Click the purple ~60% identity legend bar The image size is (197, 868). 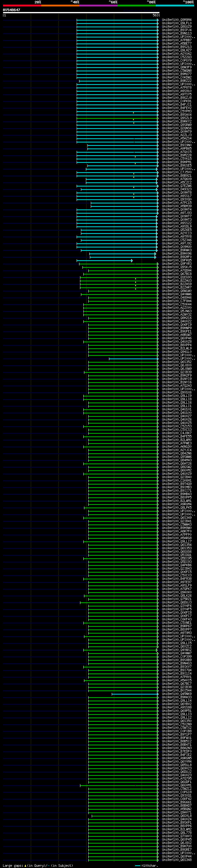click(99, 6)
